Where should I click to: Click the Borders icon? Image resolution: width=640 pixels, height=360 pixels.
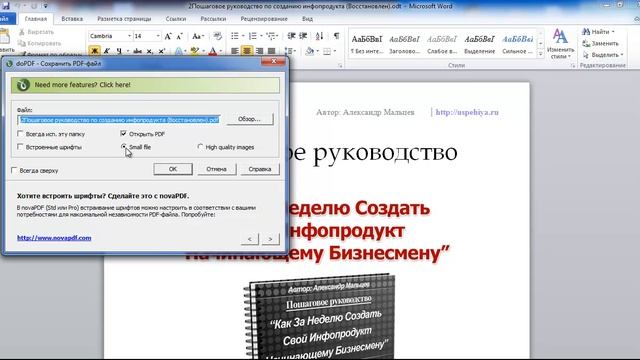327,51
